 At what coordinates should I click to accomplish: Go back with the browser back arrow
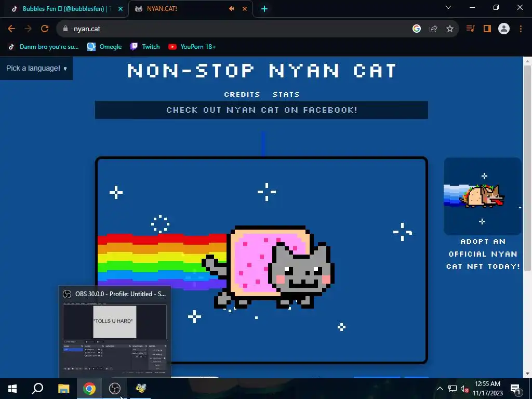click(x=11, y=29)
